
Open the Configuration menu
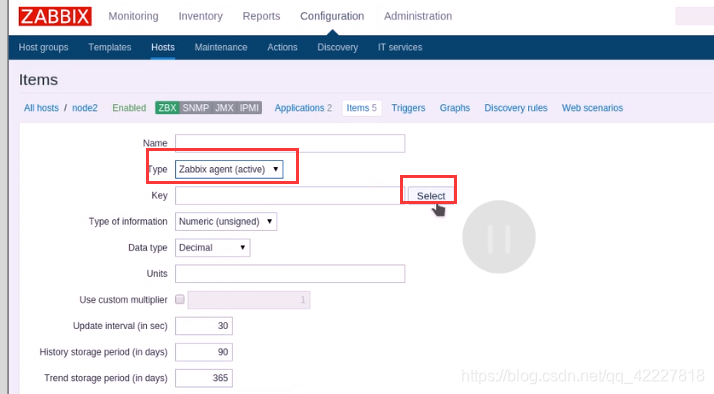coord(332,16)
